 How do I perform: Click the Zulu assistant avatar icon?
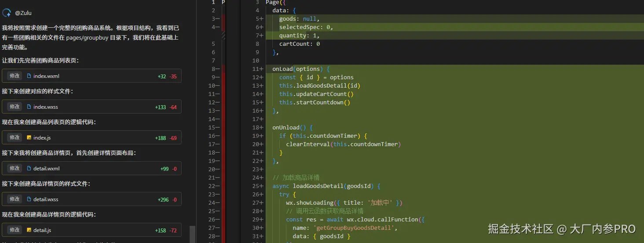point(7,13)
